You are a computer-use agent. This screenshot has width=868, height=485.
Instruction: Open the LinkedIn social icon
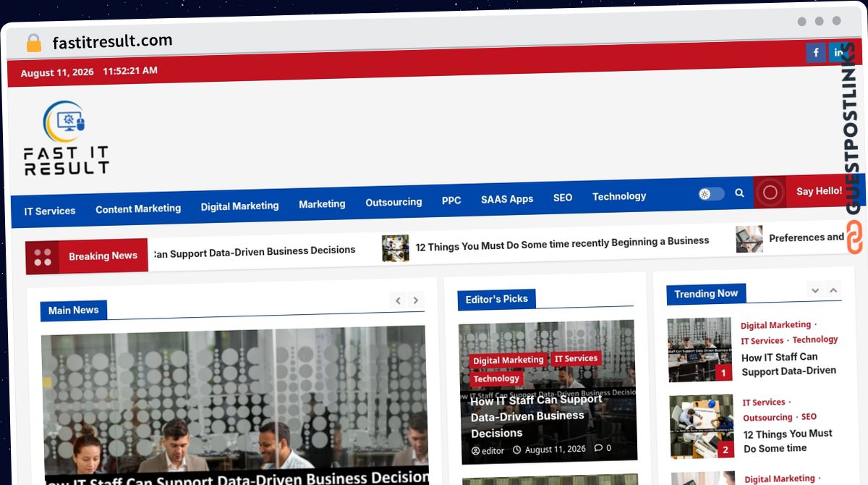[x=838, y=52]
